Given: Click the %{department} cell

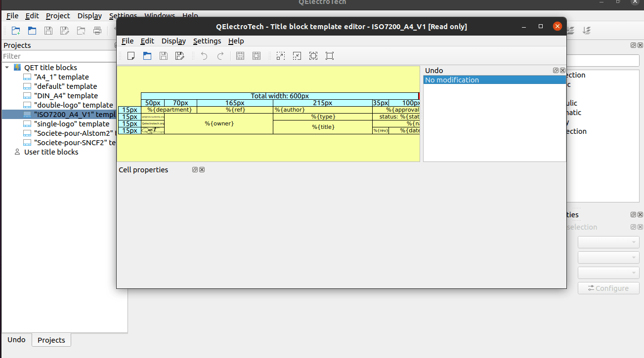Looking at the screenshot, I should point(169,110).
